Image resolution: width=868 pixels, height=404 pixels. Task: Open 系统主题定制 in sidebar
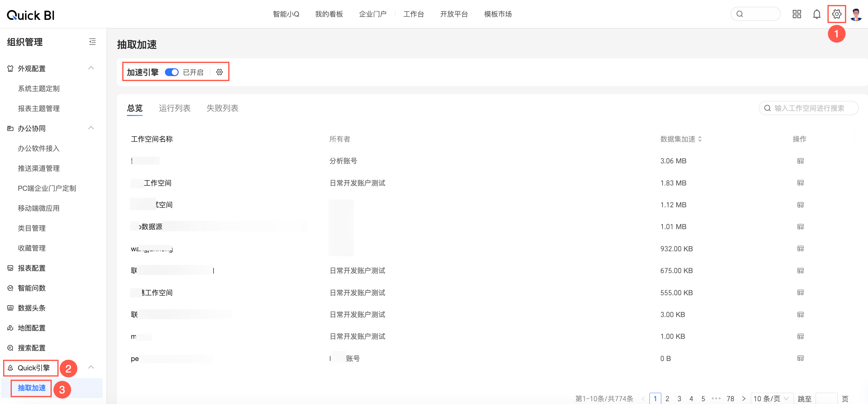(x=39, y=89)
